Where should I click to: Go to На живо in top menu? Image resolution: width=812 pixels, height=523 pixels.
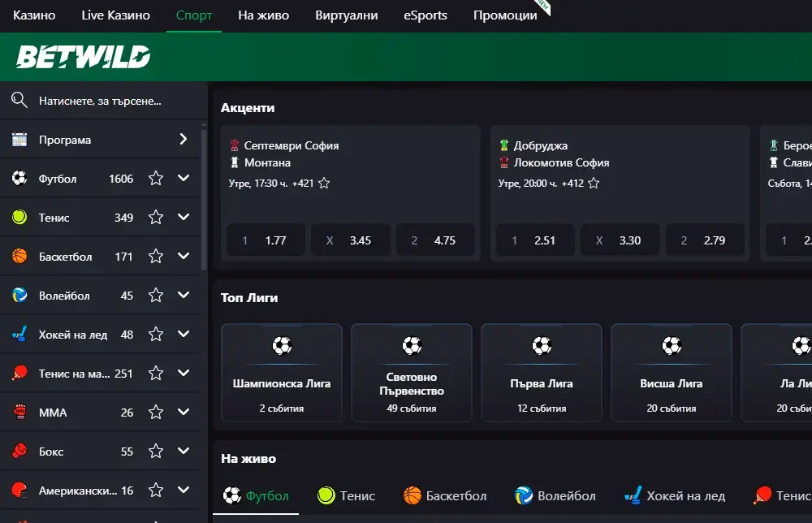pos(264,15)
